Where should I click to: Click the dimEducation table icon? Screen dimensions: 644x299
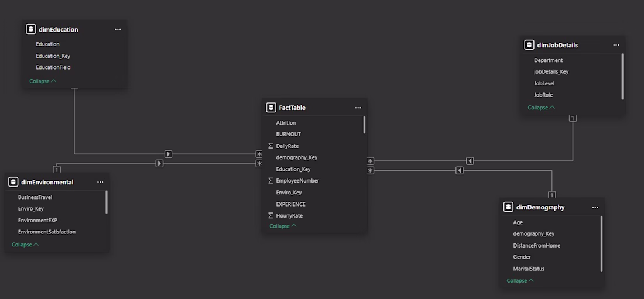click(x=30, y=29)
